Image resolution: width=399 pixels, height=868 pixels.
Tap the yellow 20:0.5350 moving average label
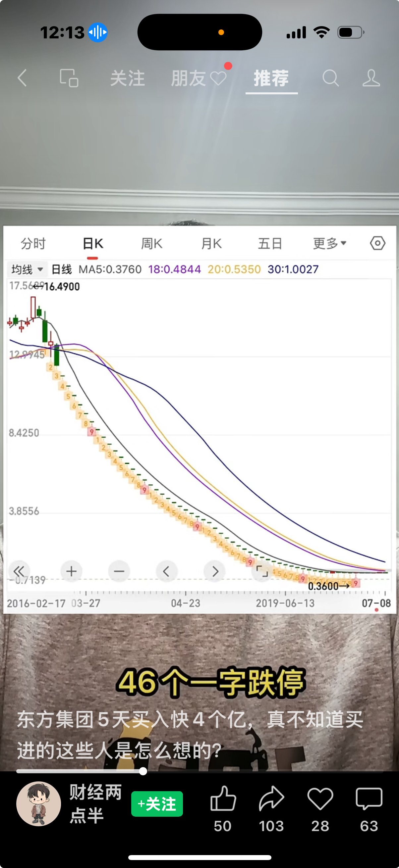point(234,269)
